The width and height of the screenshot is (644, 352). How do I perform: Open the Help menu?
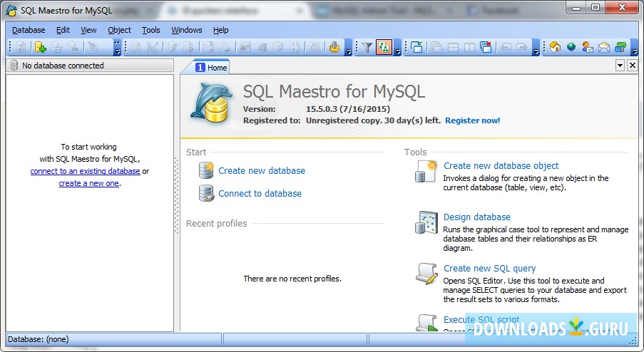pos(220,30)
